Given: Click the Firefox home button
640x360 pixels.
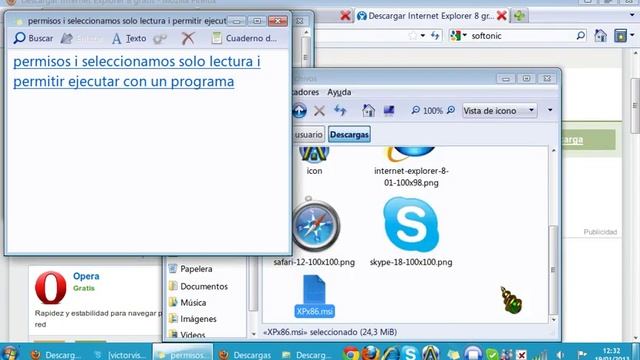Looking at the screenshot, I should click(x=600, y=36).
